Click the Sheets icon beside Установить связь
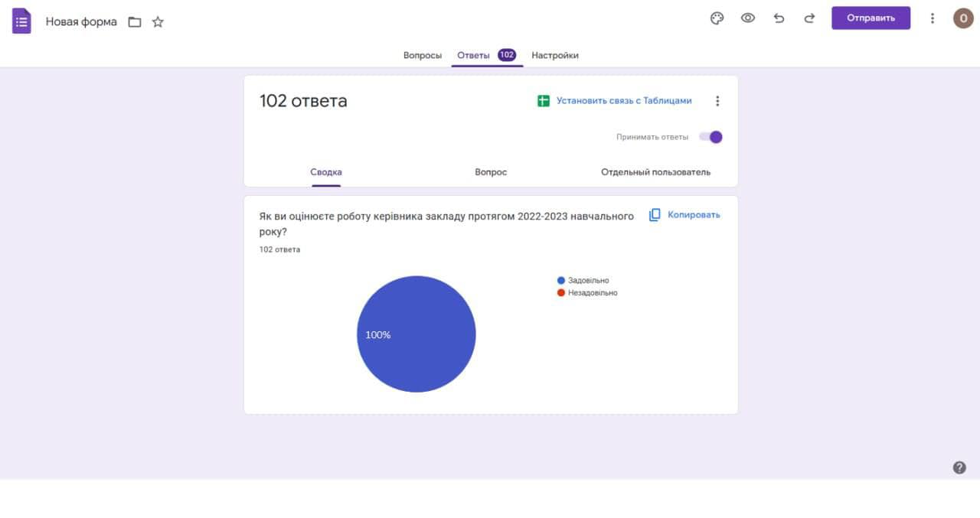 [544, 101]
